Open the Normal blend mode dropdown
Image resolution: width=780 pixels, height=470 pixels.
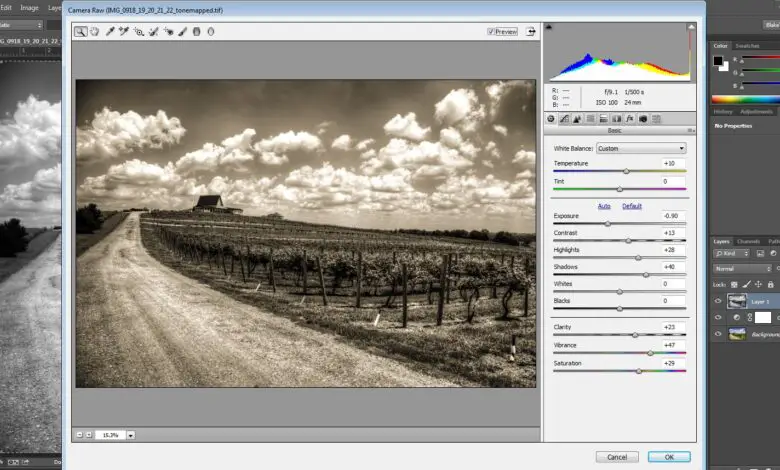tap(741, 269)
